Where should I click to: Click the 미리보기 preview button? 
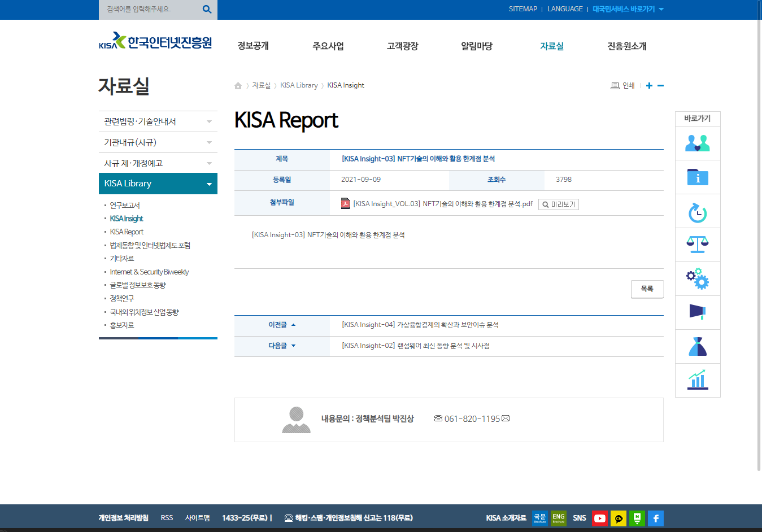click(559, 204)
